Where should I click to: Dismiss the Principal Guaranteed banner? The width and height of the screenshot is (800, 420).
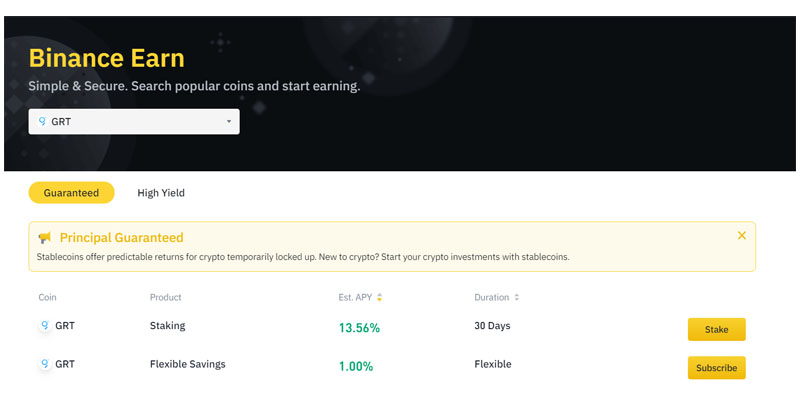[742, 235]
